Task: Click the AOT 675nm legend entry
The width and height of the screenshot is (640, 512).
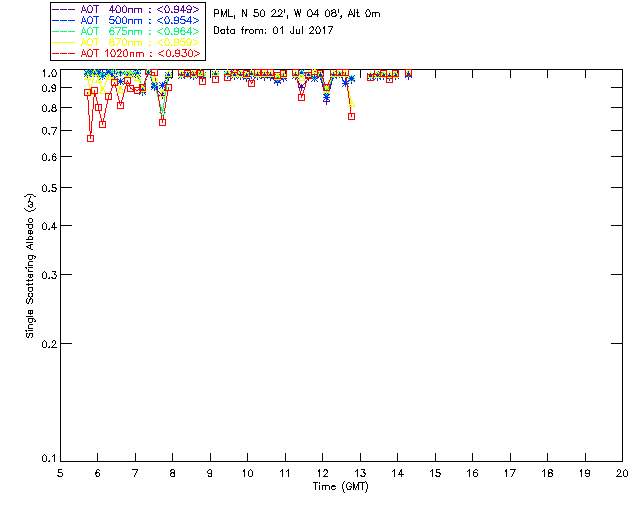Action: pyautogui.click(x=126, y=31)
